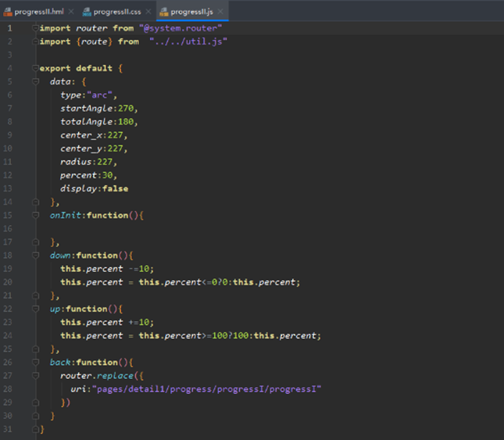
Task: Close the progressII.js tab
Action: 220,12
